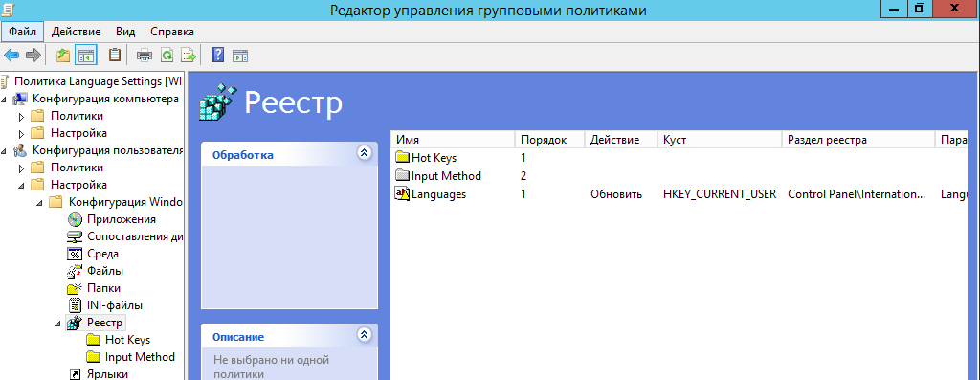The height and width of the screenshot is (380, 980).
Task: Select Hot Keys folder in the tree
Action: tap(127, 340)
